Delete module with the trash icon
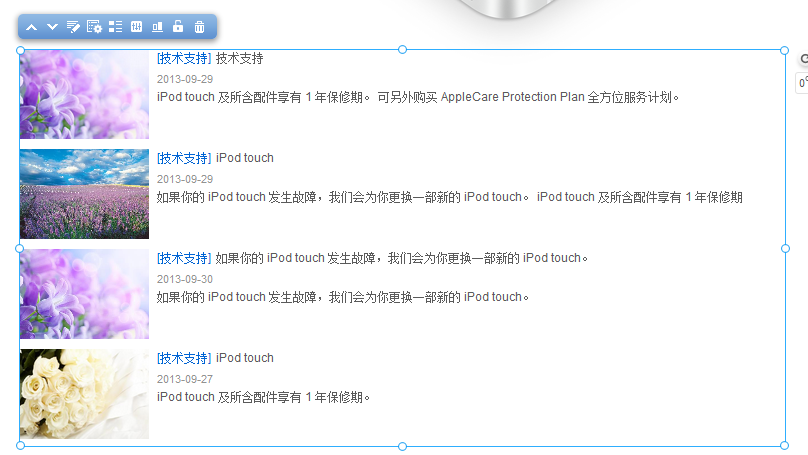Screen dimensions: 808x455 pyautogui.click(x=199, y=27)
